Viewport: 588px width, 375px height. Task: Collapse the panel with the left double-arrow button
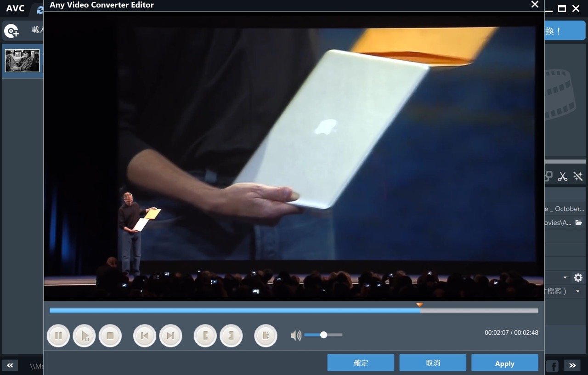click(x=10, y=365)
